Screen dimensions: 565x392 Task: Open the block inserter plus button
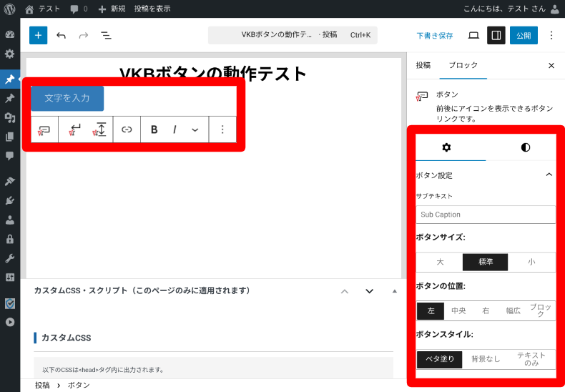(x=38, y=35)
